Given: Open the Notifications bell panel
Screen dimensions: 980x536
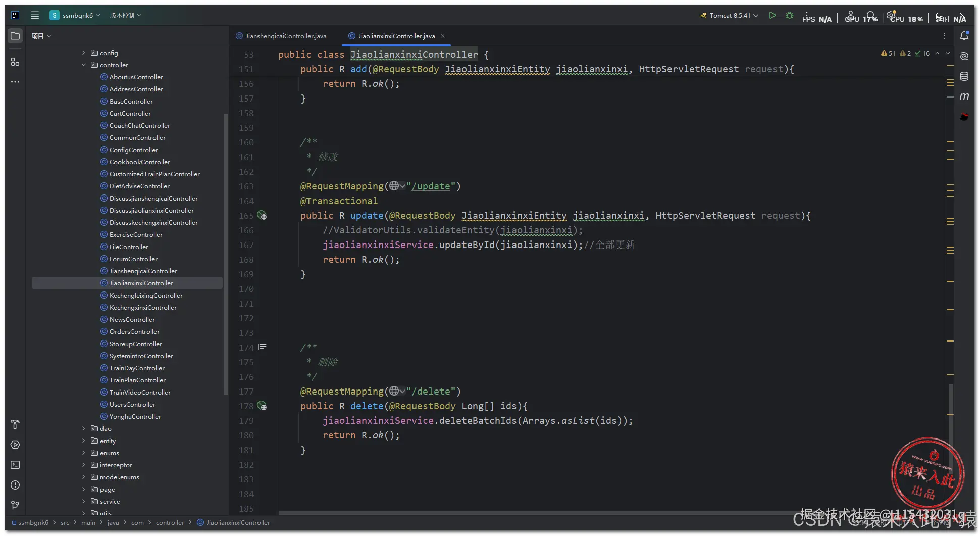Looking at the screenshot, I should pyautogui.click(x=964, y=36).
